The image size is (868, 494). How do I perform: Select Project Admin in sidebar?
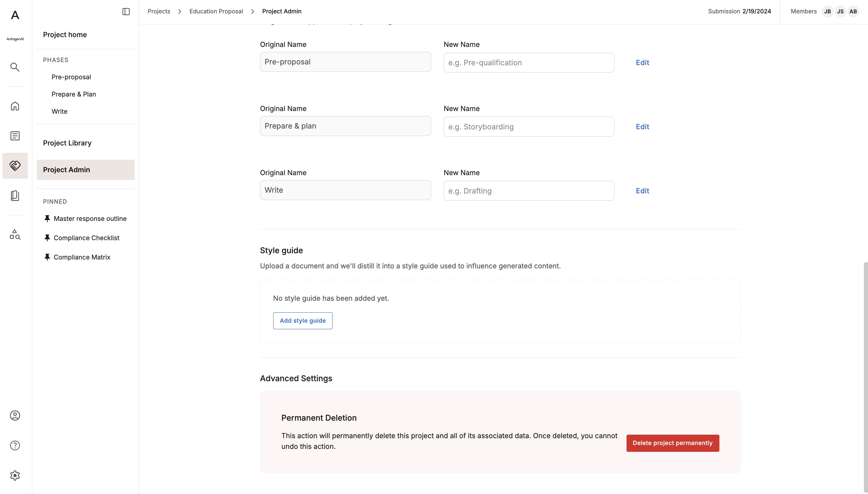coord(85,170)
